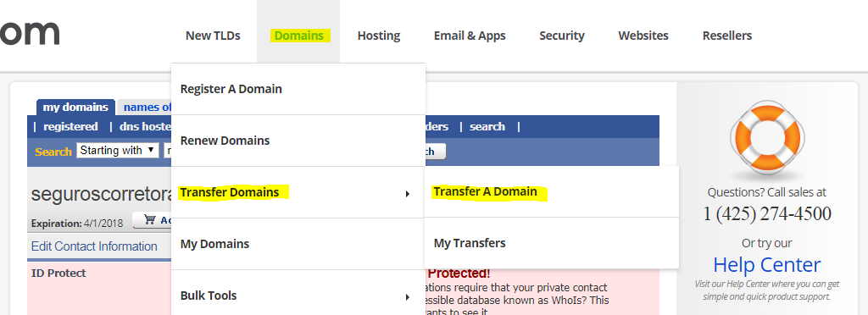Open the Edit Contact Information link

pos(94,246)
